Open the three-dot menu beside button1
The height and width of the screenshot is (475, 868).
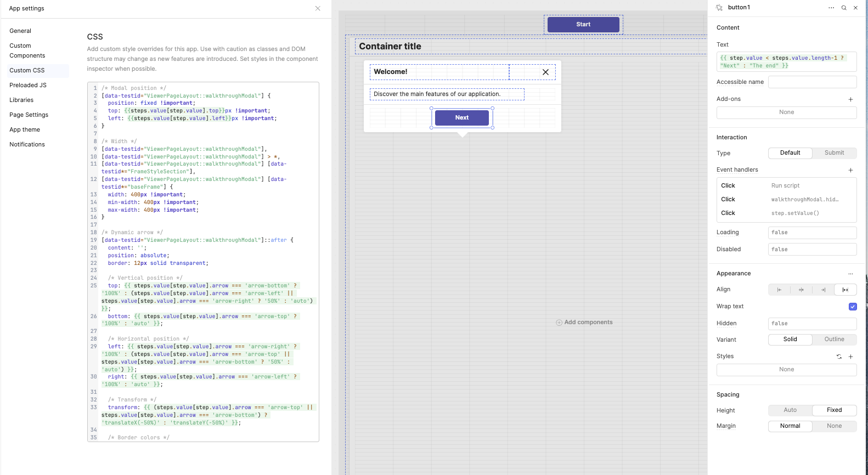point(831,8)
